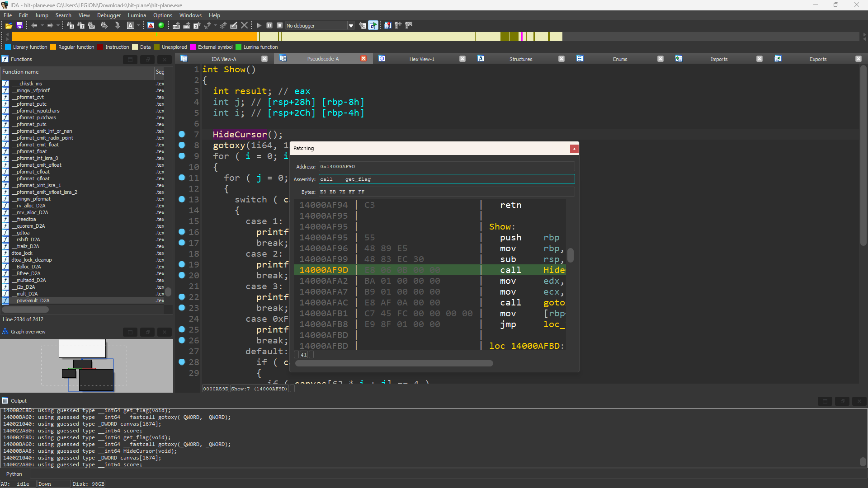Close the Functions panel

click(165, 60)
